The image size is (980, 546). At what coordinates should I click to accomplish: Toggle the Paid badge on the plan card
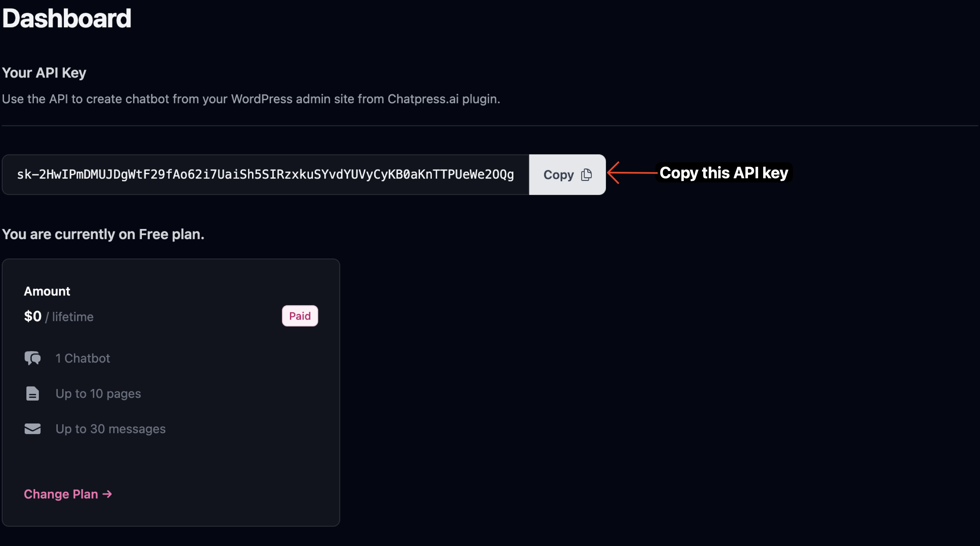300,316
